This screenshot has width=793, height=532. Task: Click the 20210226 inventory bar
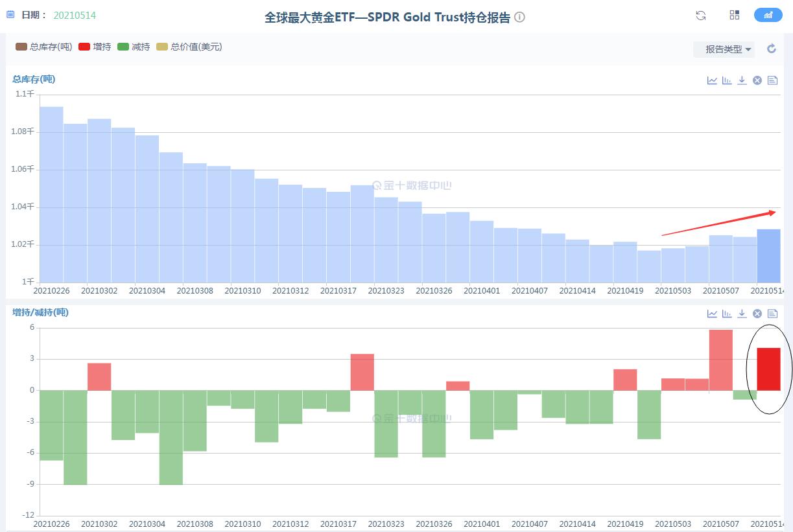click(51, 194)
